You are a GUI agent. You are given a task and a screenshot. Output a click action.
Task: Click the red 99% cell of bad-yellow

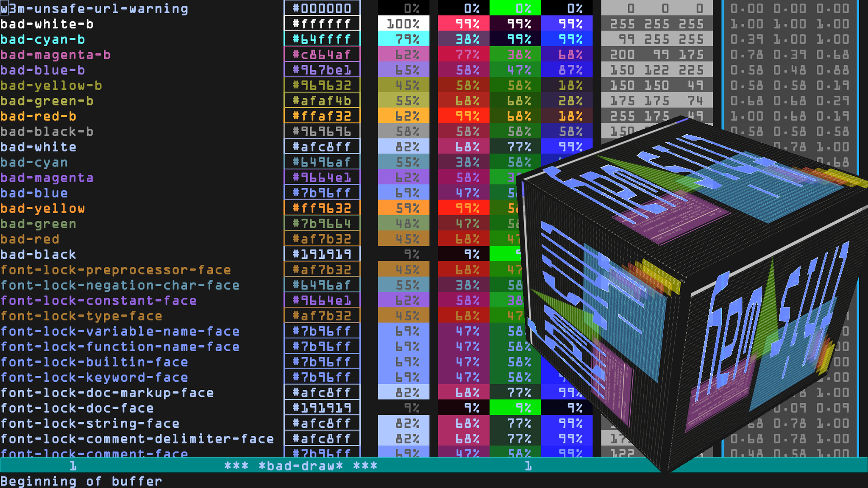(463, 208)
